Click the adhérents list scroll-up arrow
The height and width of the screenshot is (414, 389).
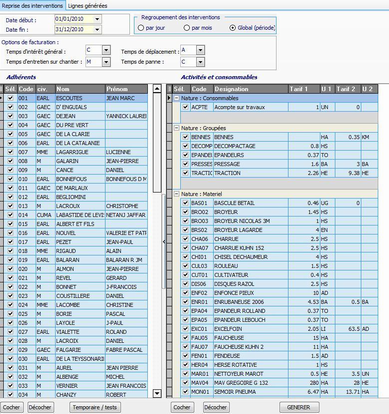(x=157, y=89)
